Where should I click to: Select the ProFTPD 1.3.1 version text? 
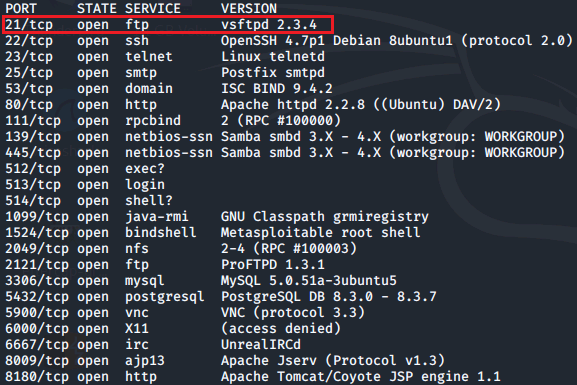[273, 265]
